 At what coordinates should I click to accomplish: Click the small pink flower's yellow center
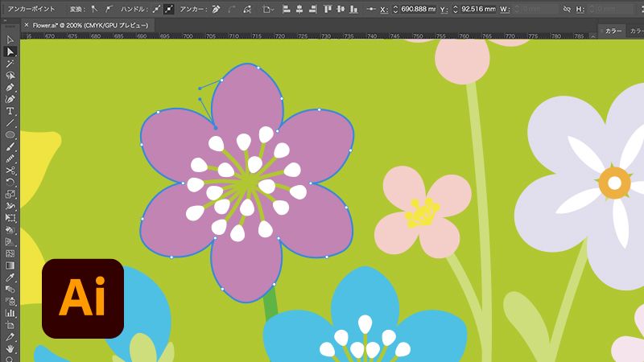pyautogui.click(x=422, y=213)
